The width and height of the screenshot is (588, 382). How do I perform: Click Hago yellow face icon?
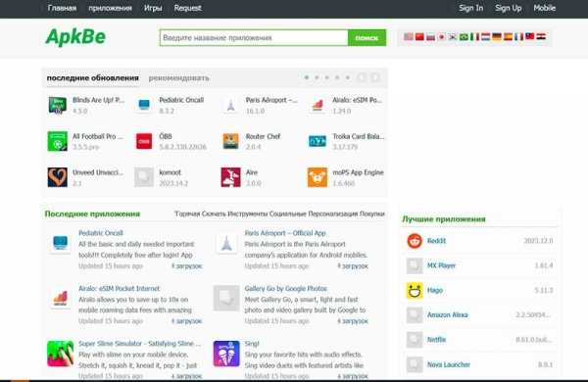[x=415, y=291]
